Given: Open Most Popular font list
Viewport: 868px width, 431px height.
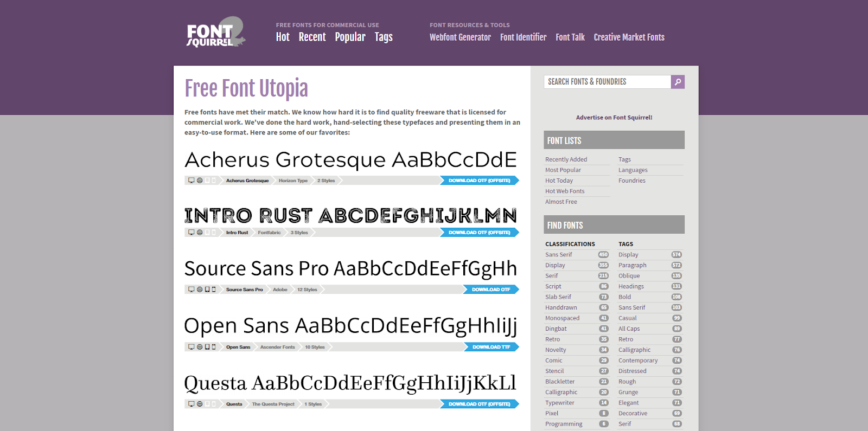Looking at the screenshot, I should 563,170.
